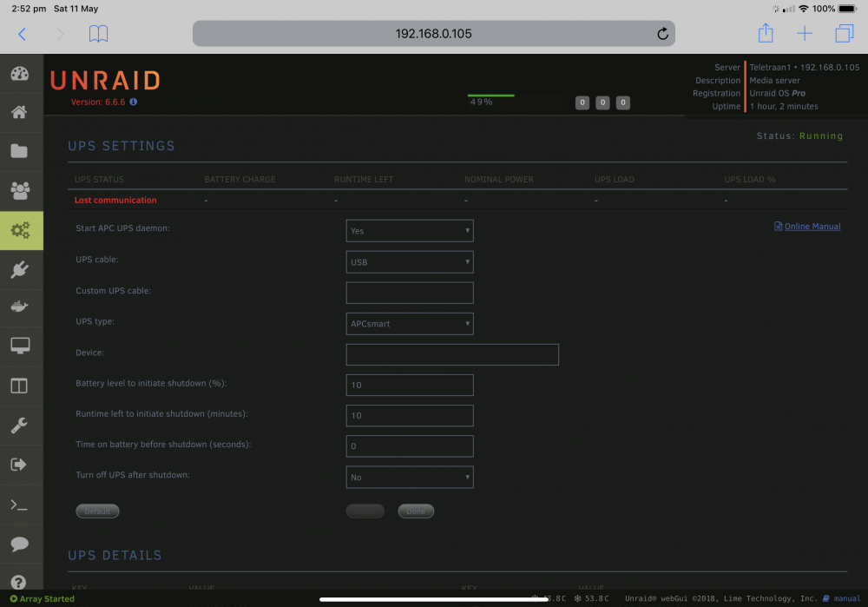Screen dimensions: 868x607
Task: Click server name Teletraan1 in header
Action: (770, 68)
